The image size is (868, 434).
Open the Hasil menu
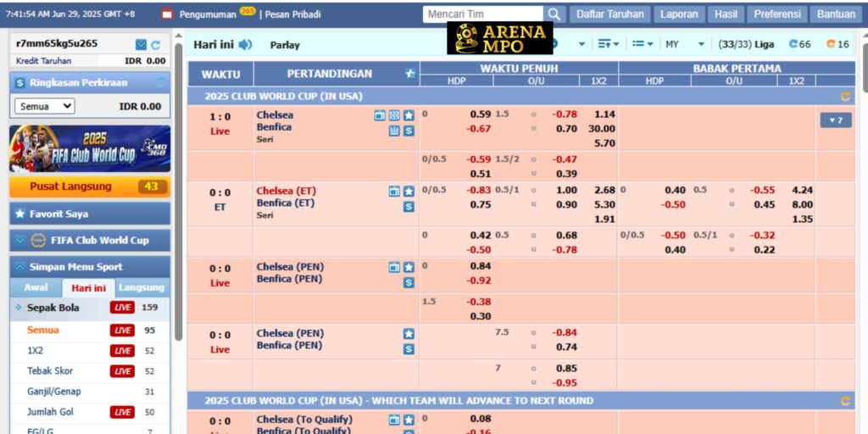click(726, 14)
